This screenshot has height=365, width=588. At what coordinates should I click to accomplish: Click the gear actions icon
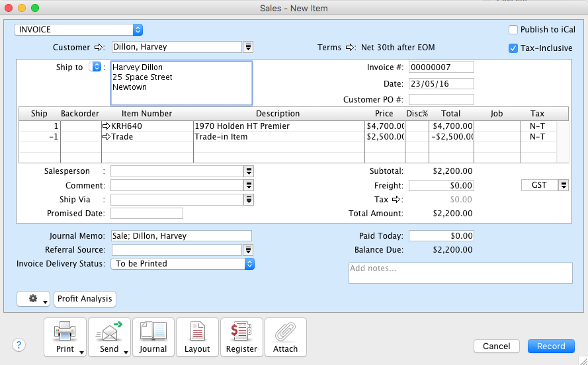point(33,299)
